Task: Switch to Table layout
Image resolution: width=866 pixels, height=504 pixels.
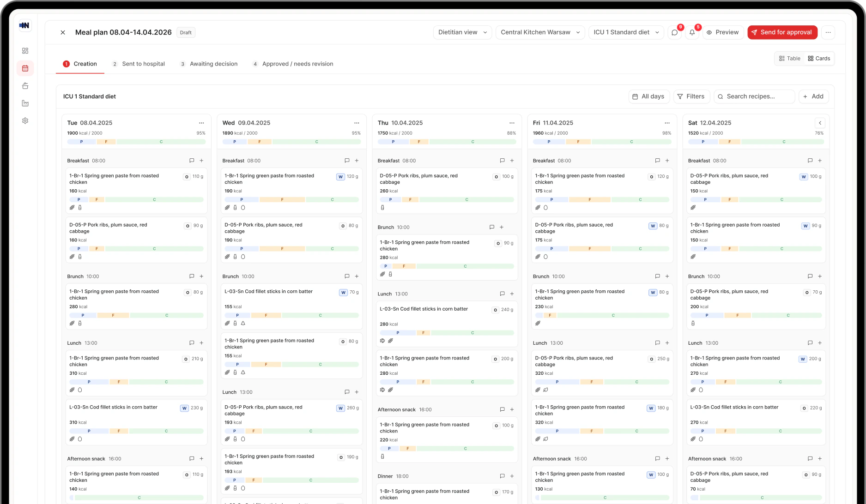Action: click(789, 59)
